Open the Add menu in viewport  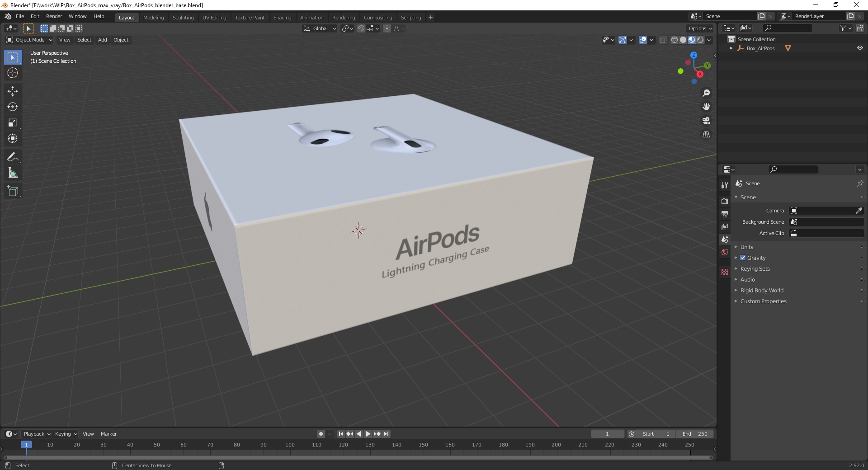103,40
